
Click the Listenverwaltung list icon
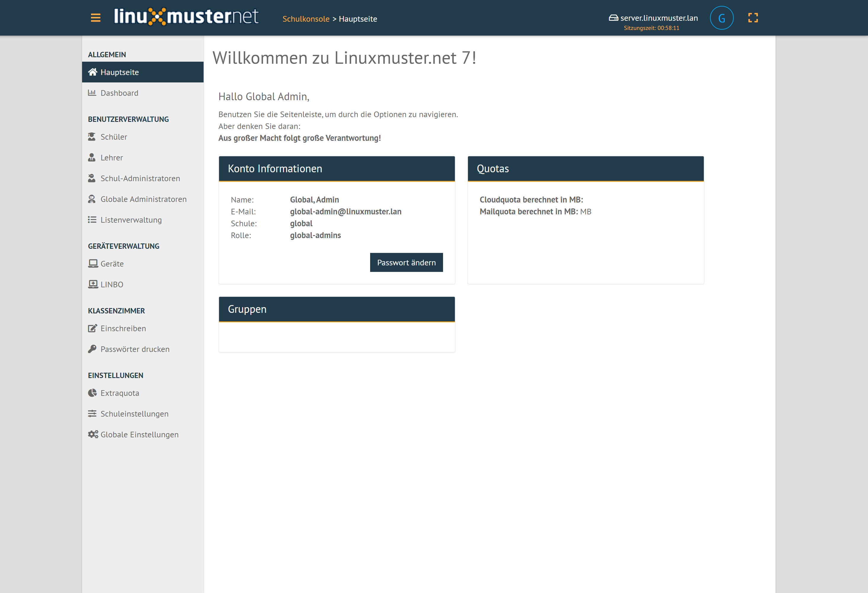point(92,220)
